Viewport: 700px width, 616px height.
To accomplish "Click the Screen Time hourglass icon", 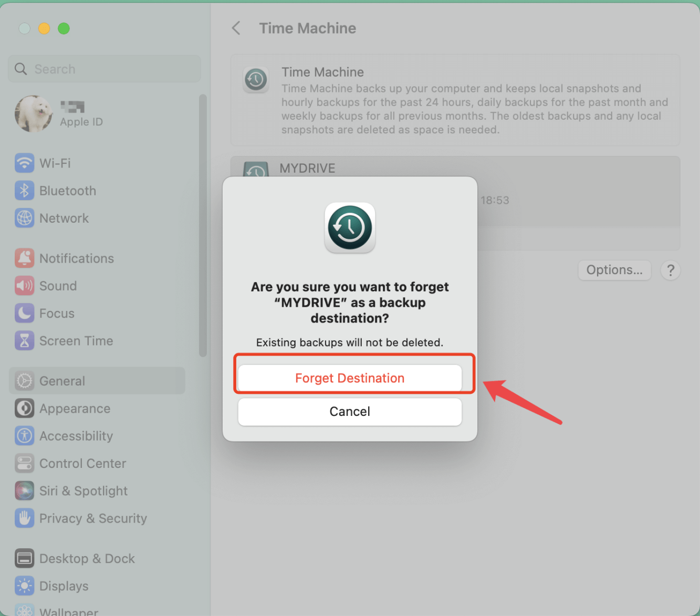I will pyautogui.click(x=24, y=341).
